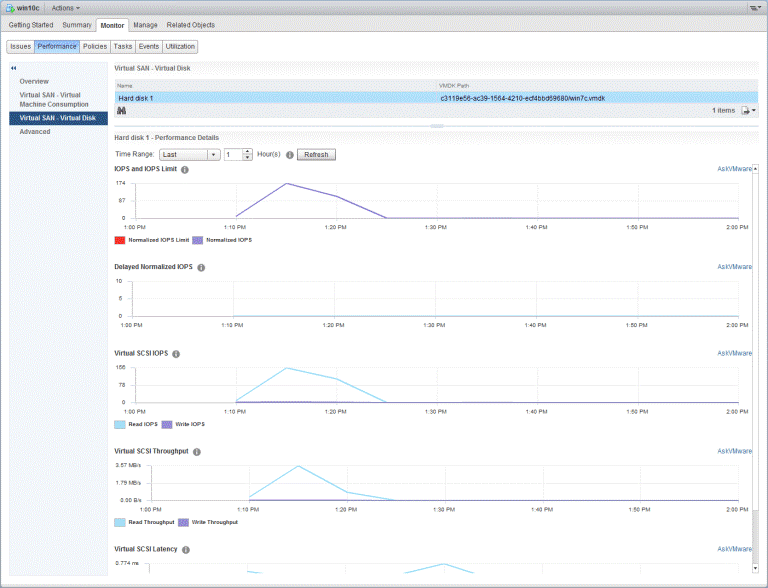Open AskVMware link for Virtual SCSI Latency

click(x=734, y=549)
